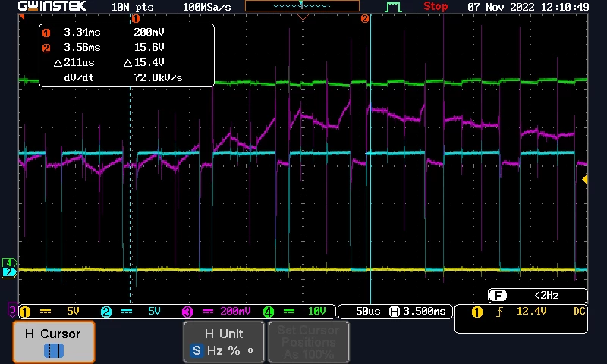
Task: Select channel 4 green indicator badge
Action: (x=269, y=312)
